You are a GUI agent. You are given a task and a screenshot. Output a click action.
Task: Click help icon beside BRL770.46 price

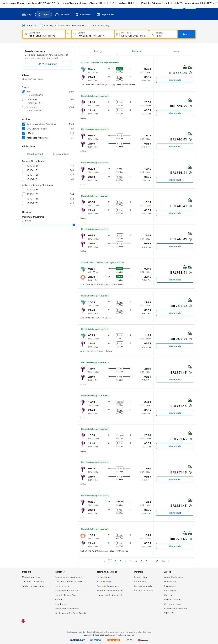(x=190, y=539)
